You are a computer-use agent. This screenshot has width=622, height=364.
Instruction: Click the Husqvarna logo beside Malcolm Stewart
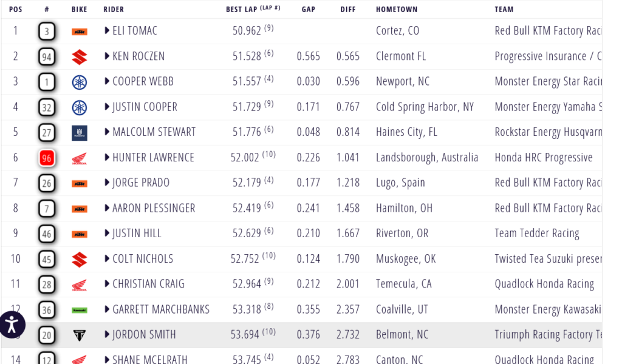[x=79, y=133]
